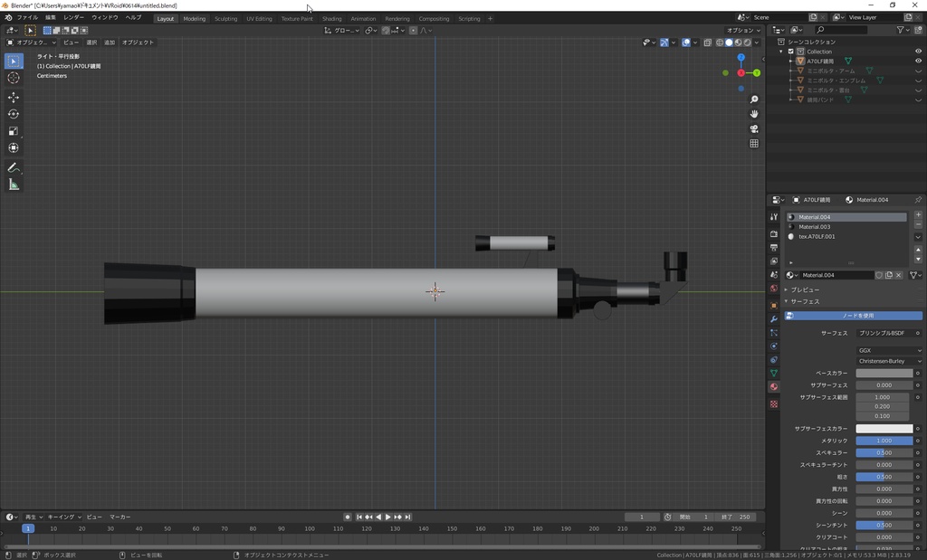
Task: Toggle fake user shield for Material.004
Action: click(x=878, y=275)
